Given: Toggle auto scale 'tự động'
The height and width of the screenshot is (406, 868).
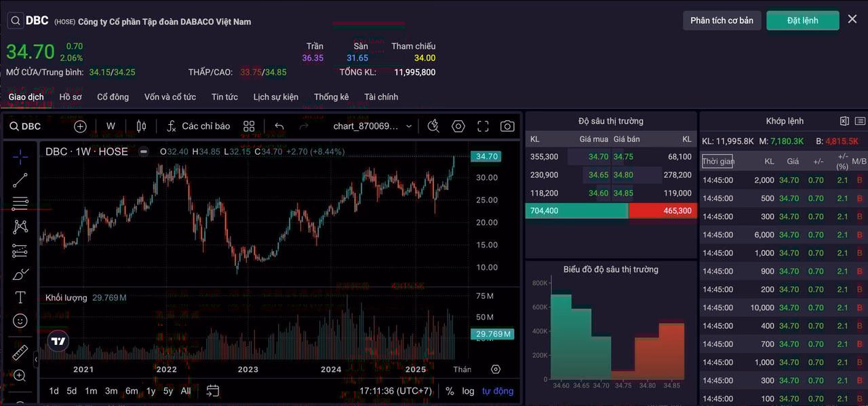Looking at the screenshot, I should pos(498,391).
